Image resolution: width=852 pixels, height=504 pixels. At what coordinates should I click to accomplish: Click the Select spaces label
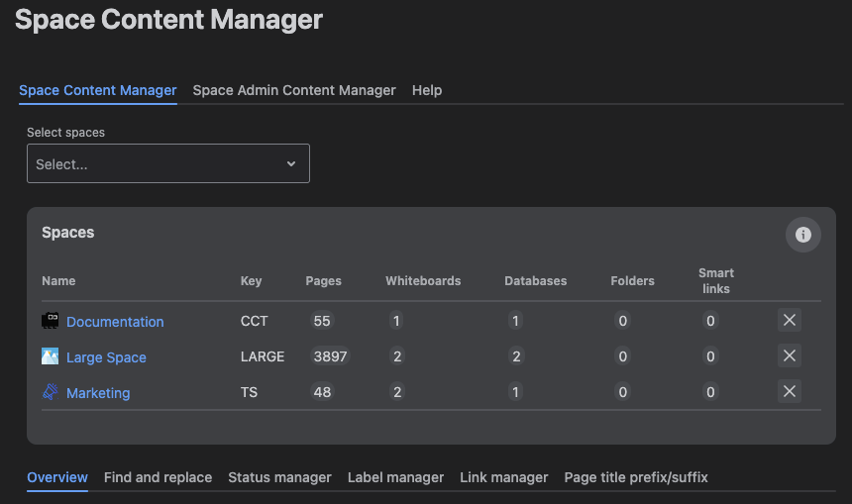65,133
